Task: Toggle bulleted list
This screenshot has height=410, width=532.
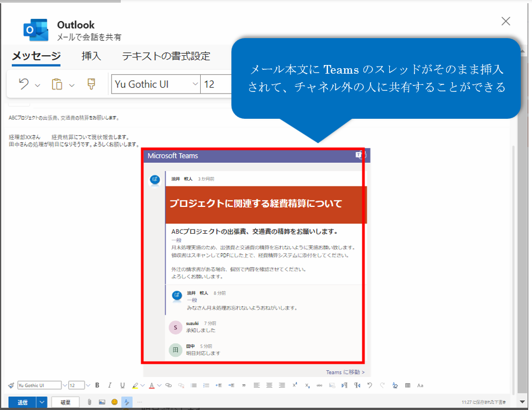Action: click(194, 385)
